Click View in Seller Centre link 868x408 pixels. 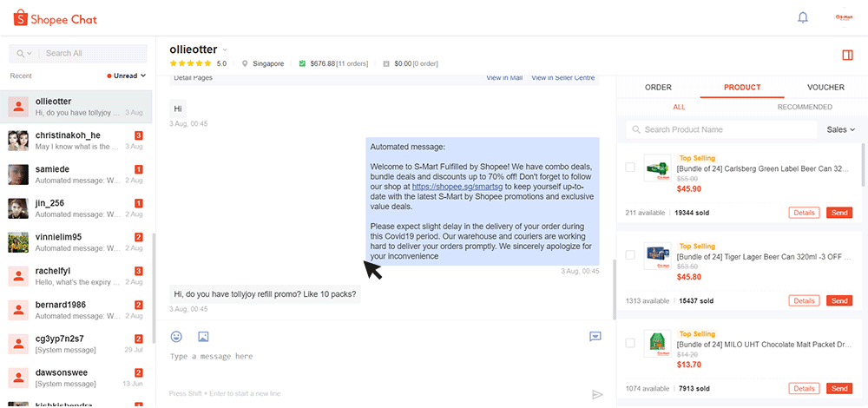coord(563,78)
